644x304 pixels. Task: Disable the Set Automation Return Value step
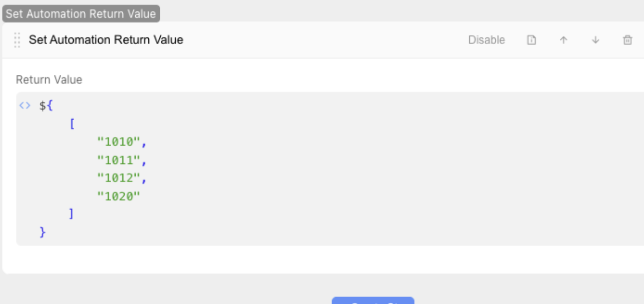[x=486, y=40]
